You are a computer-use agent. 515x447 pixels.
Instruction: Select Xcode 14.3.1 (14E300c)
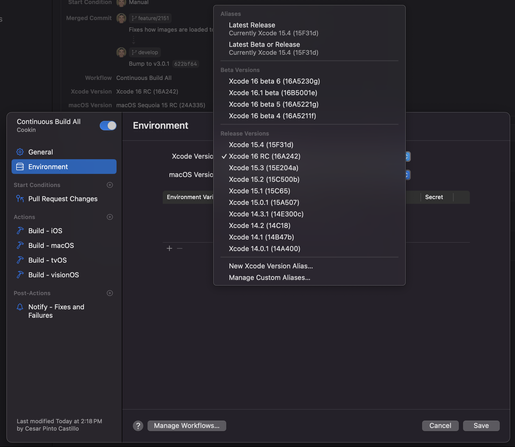click(309, 214)
